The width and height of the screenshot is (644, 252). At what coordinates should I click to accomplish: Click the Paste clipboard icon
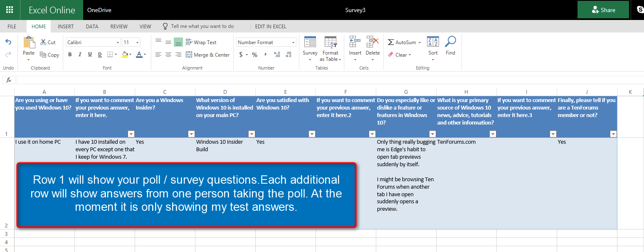(x=29, y=42)
